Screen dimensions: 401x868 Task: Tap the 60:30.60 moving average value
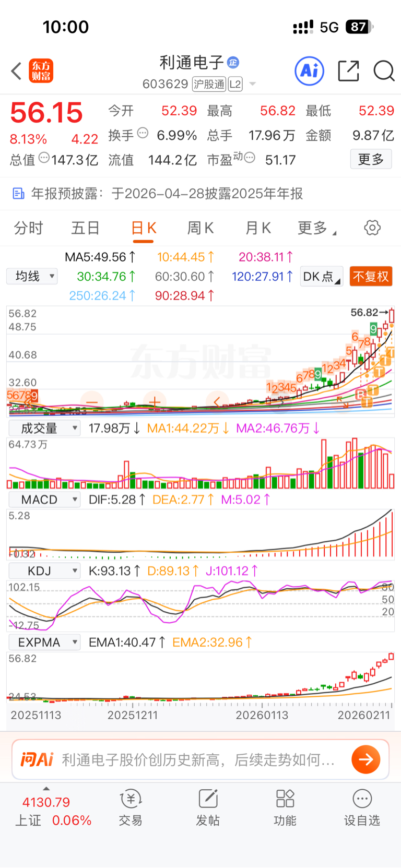pos(184,276)
